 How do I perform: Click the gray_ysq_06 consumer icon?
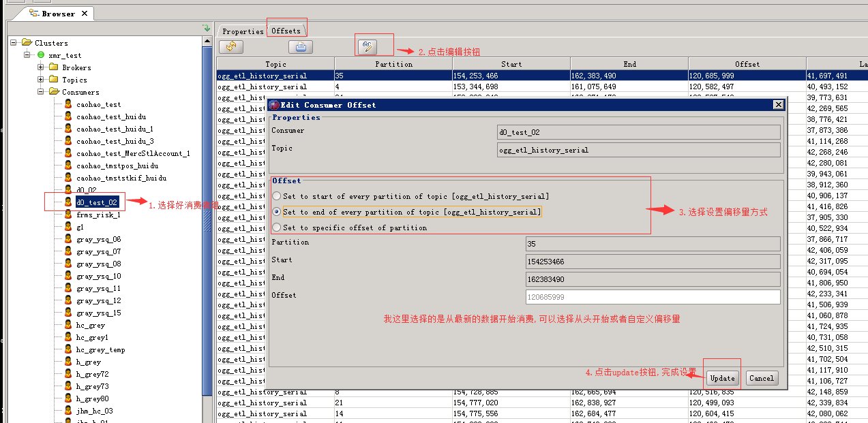coord(68,239)
